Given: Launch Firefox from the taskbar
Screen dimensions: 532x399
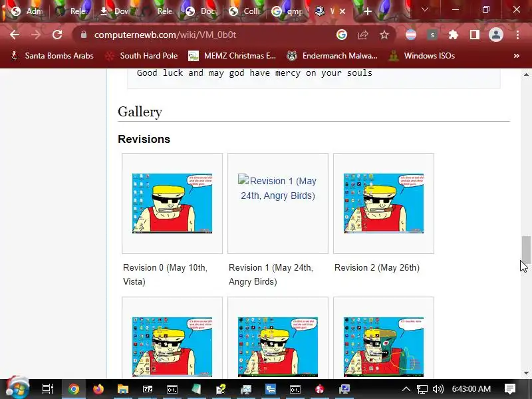Looking at the screenshot, I should 98,389.
